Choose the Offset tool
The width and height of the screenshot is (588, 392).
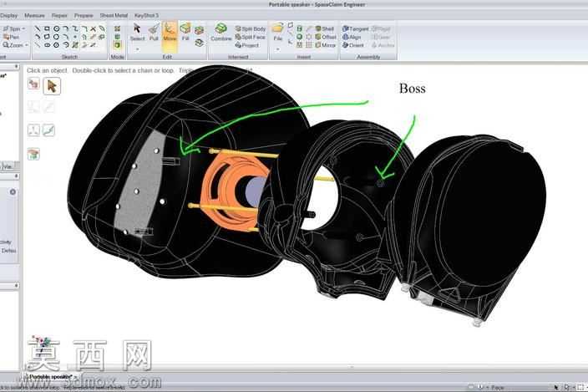pyautogui.click(x=326, y=37)
